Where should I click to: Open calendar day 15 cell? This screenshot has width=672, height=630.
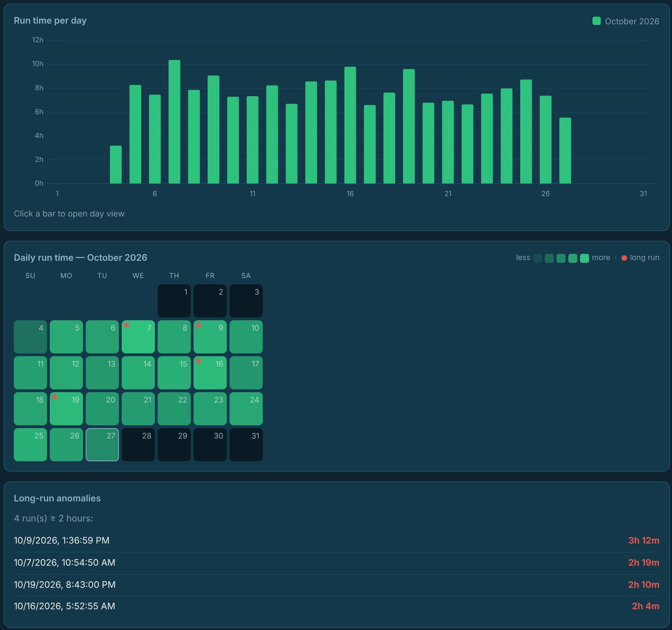pos(174,373)
